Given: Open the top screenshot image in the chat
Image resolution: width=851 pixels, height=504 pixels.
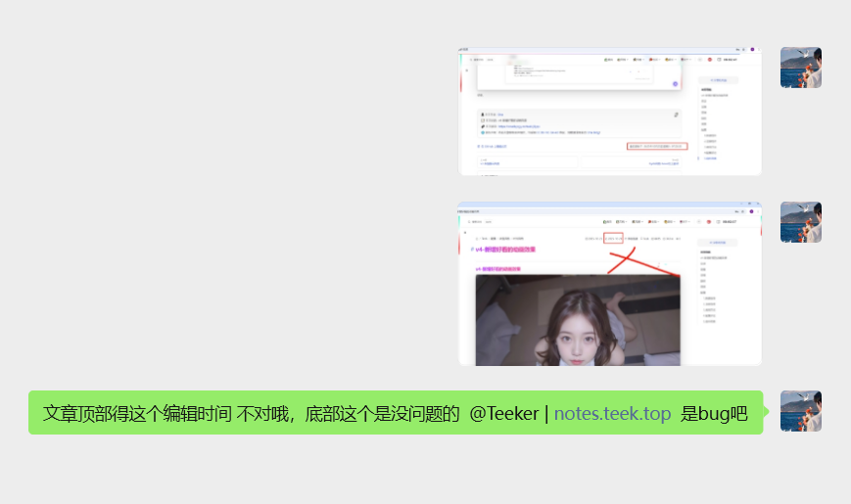Looking at the screenshot, I should [x=609, y=112].
